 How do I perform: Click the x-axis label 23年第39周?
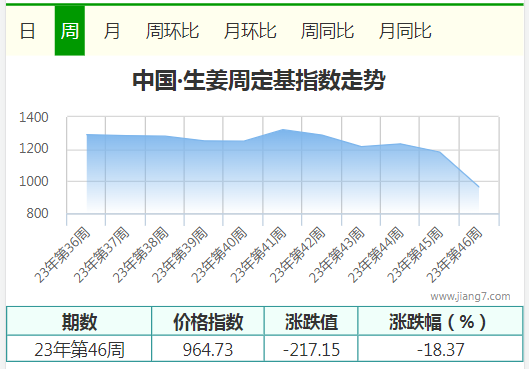point(180,255)
